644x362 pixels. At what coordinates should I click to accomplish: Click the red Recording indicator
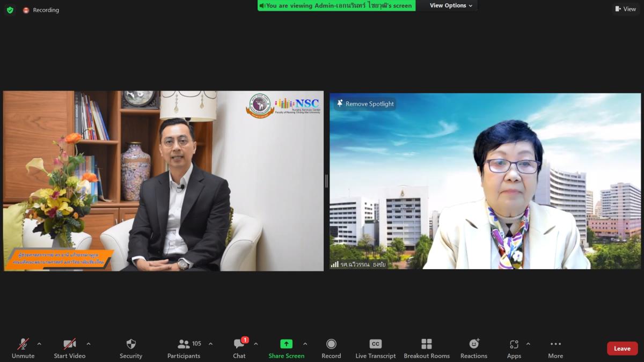pos(41,10)
